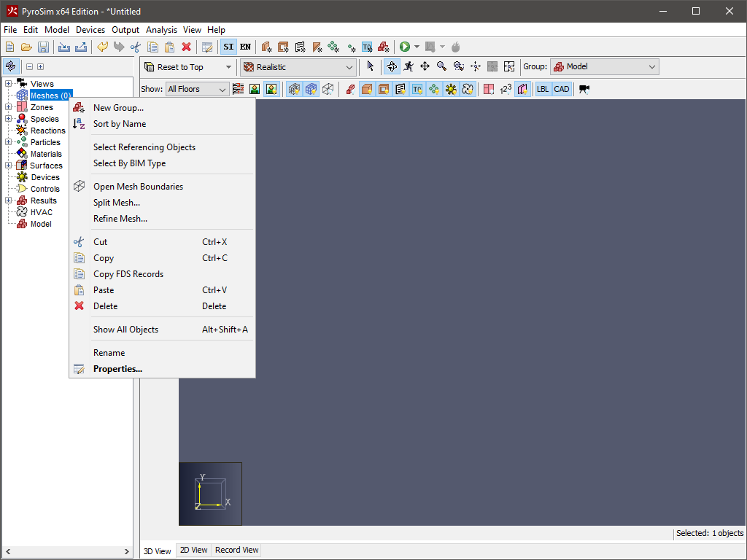Switch to the 2D View tab
The height and width of the screenshot is (560, 747).
[x=193, y=550]
